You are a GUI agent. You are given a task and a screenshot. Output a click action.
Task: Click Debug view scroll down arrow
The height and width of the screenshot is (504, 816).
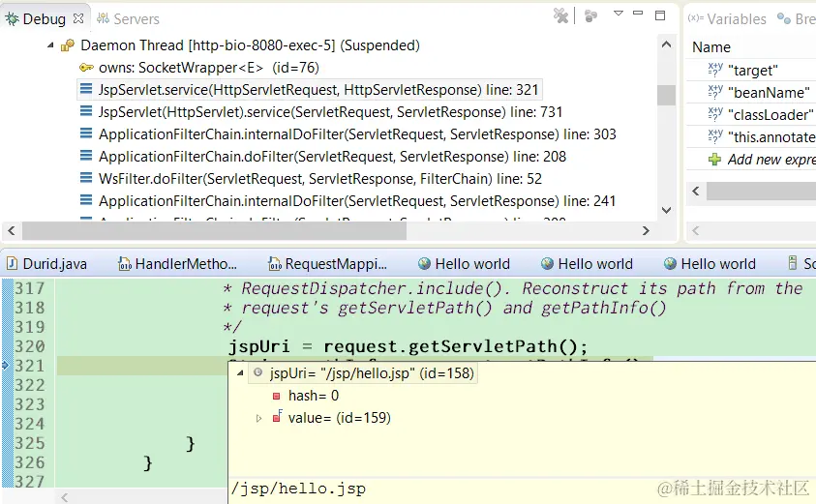[666, 210]
